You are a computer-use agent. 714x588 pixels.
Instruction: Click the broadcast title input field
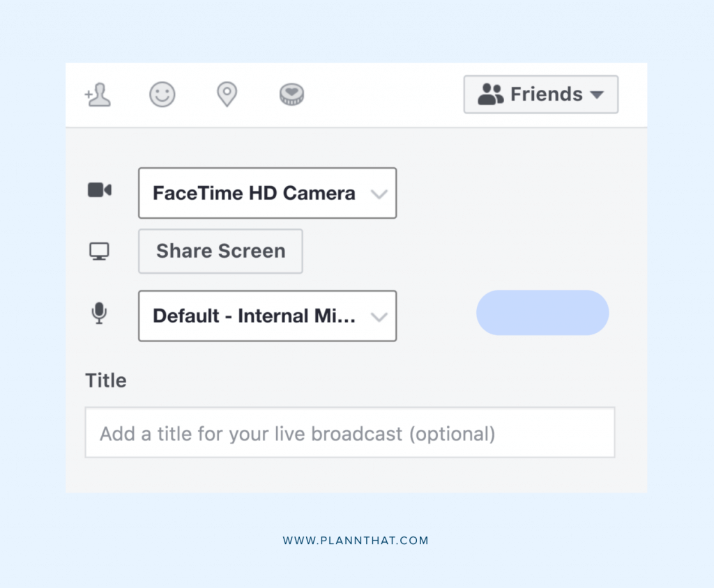pyautogui.click(x=349, y=433)
